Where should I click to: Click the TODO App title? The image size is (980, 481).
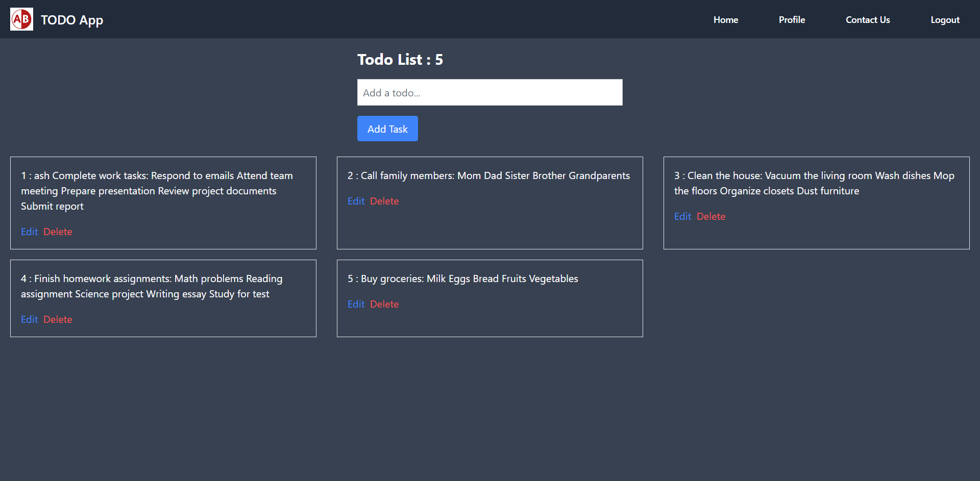[72, 20]
